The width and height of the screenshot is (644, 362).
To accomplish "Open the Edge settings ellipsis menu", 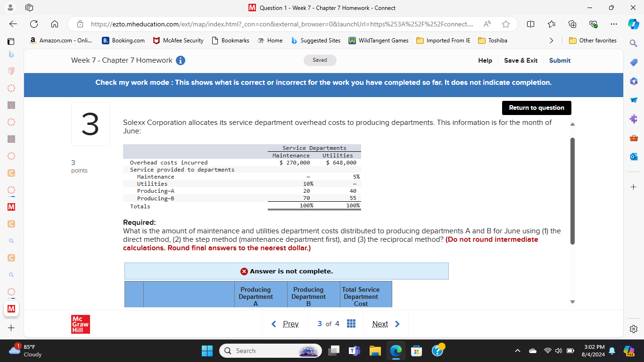I will 613,24.
